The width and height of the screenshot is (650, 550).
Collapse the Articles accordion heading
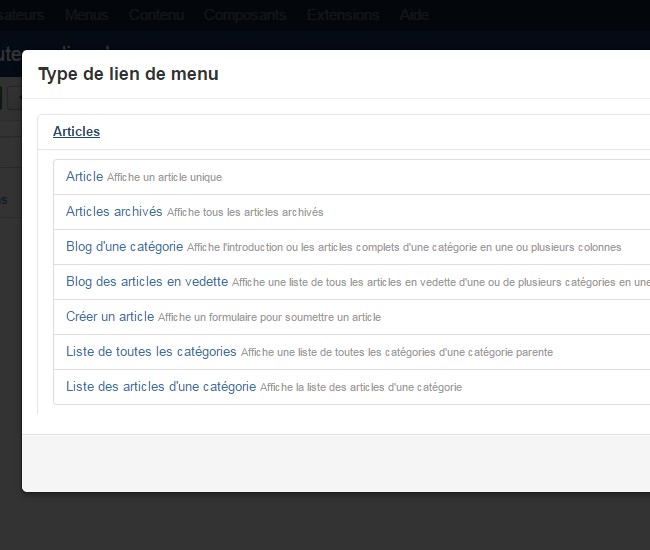click(76, 131)
